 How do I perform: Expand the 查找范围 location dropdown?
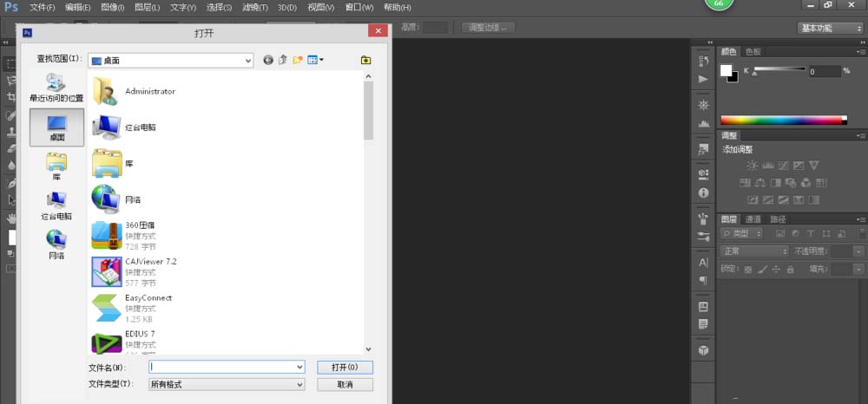point(248,61)
